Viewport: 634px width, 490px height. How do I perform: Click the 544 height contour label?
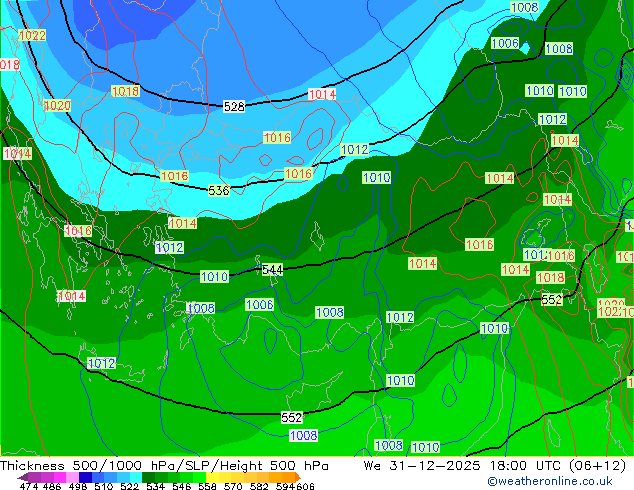[x=272, y=270]
